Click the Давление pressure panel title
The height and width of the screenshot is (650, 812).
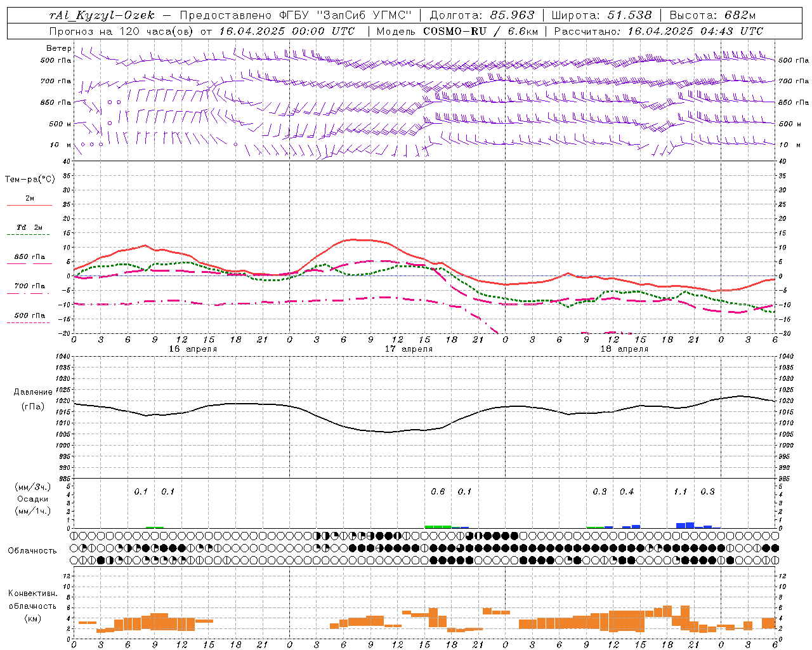click(32, 392)
